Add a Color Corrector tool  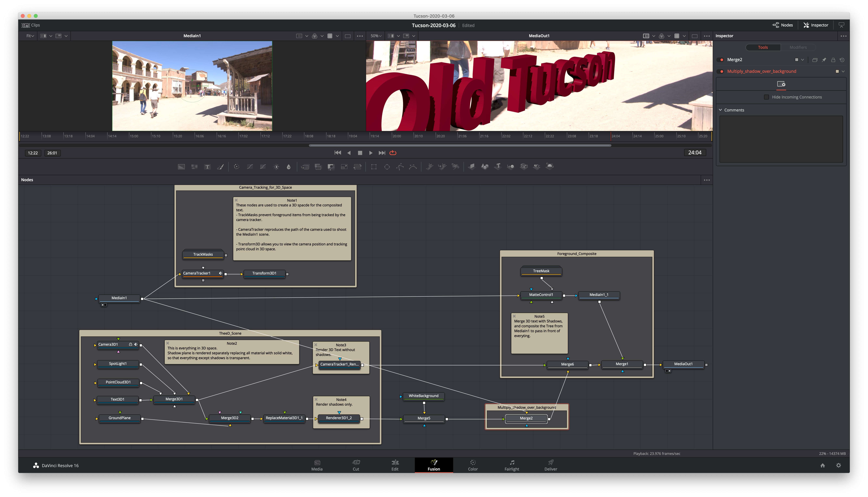pyautogui.click(x=236, y=167)
